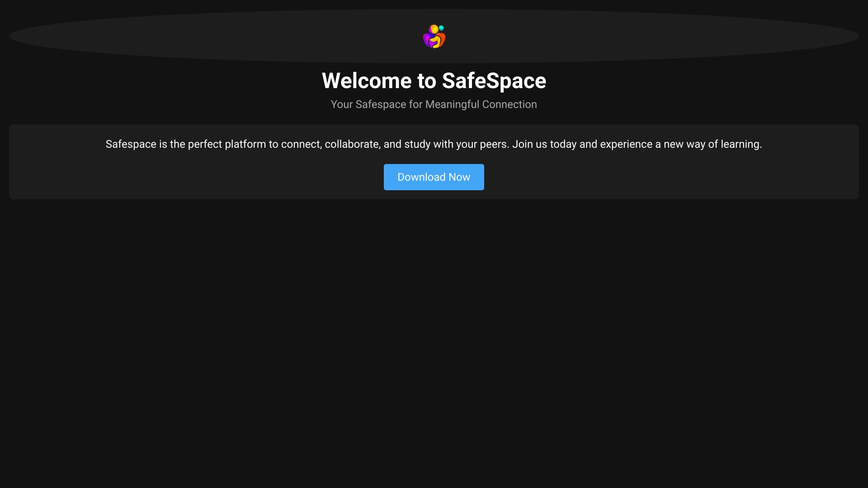Select the Welcome to SafeSpace heading
Image resolution: width=868 pixels, height=488 pixels.
[x=434, y=80]
